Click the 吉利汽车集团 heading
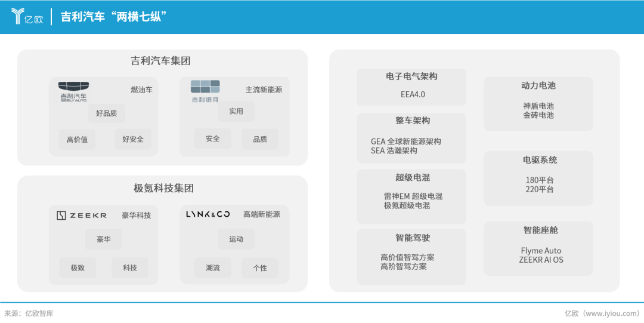644x323 pixels. pos(160,61)
